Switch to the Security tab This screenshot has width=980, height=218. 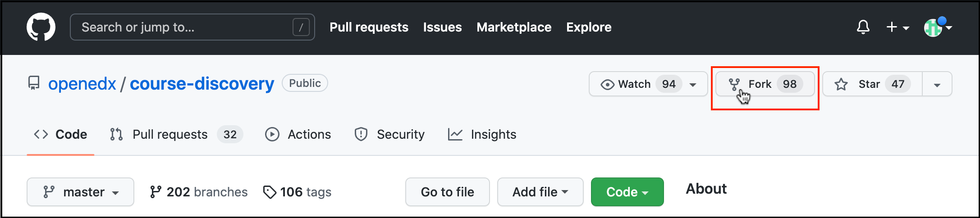pos(389,134)
